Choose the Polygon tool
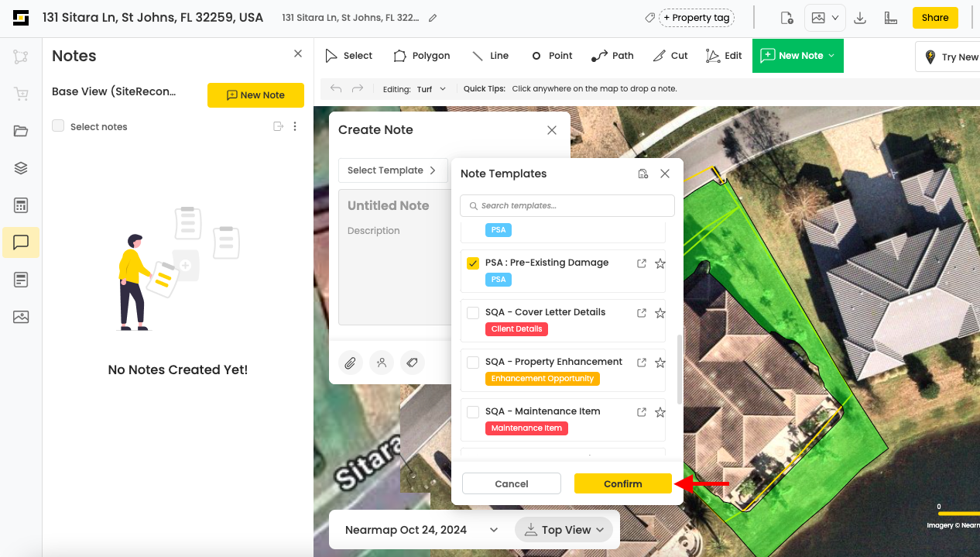980x557 pixels. (422, 56)
